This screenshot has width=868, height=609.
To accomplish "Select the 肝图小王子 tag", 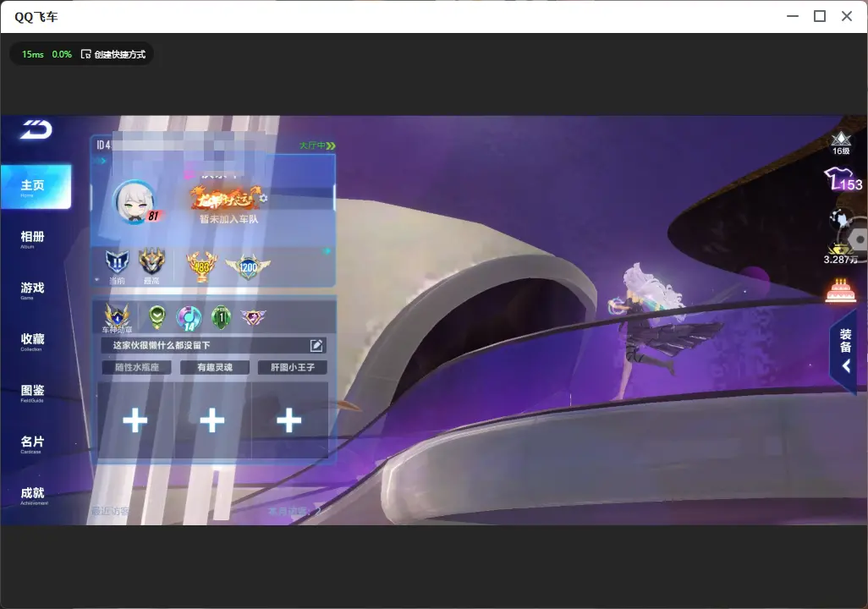I will point(292,367).
